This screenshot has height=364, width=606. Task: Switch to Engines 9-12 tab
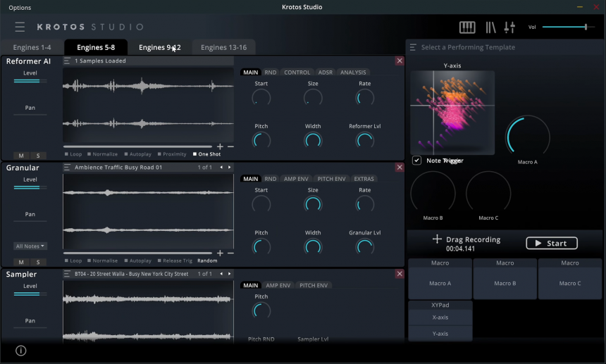[160, 47]
